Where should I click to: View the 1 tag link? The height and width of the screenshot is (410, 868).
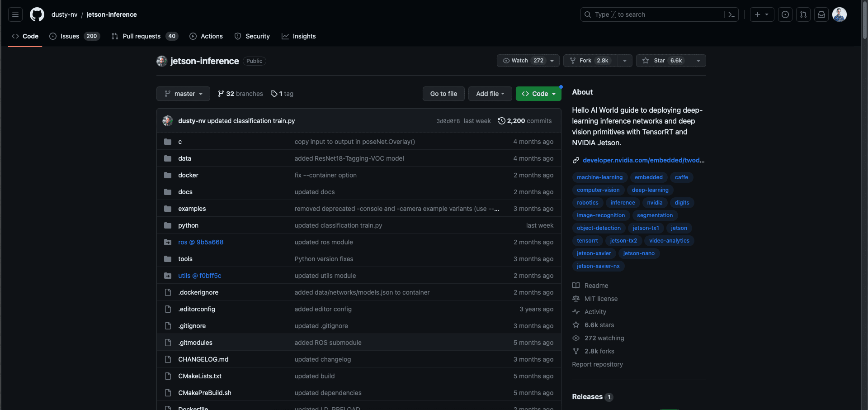[282, 94]
